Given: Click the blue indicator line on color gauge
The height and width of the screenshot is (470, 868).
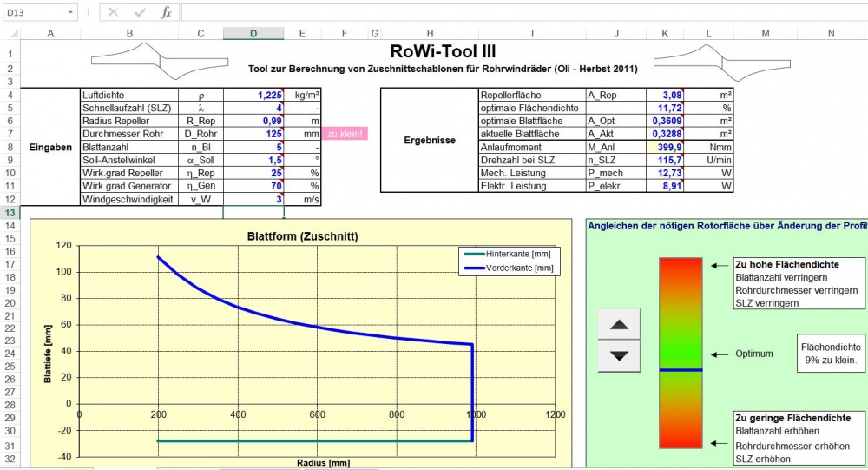Looking at the screenshot, I should pyautogui.click(x=679, y=370).
